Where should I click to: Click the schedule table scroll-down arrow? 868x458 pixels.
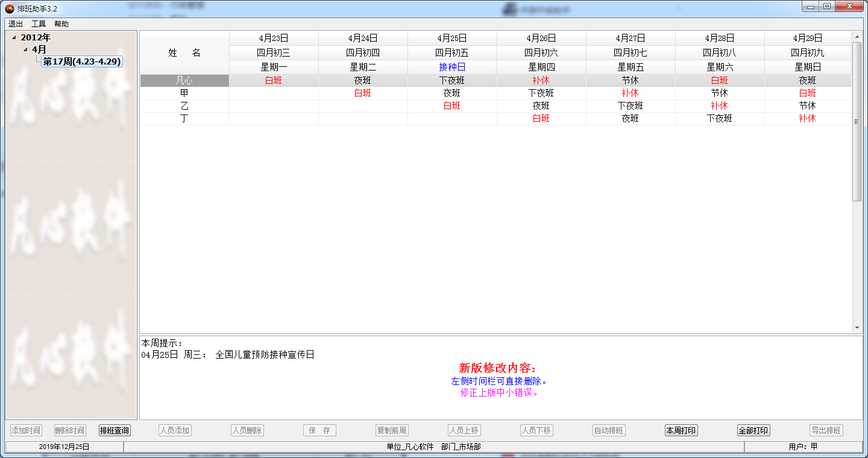857,327
